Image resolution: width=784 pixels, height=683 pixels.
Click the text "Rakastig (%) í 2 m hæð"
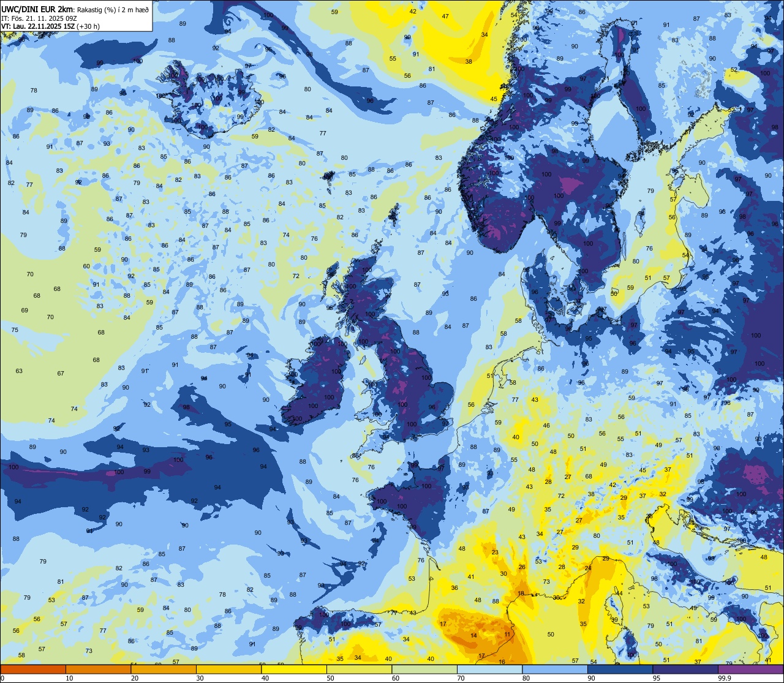point(113,9)
